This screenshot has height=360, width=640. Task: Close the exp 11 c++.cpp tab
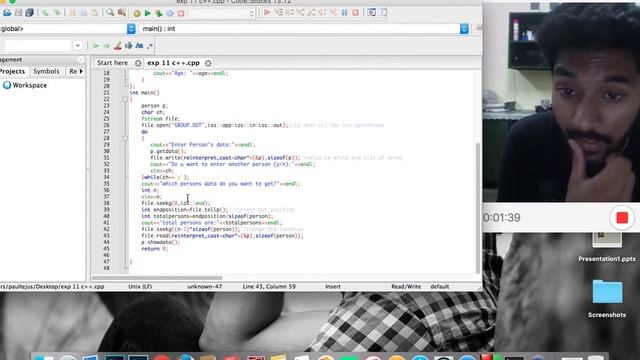coord(208,63)
